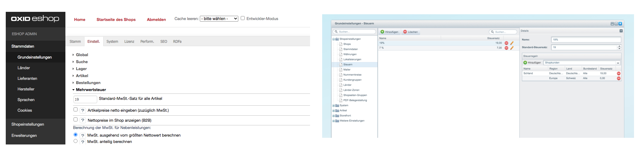Click the green Hinzufügen button above the tax list
Screen dimensions: 644x156
(x=389, y=32)
